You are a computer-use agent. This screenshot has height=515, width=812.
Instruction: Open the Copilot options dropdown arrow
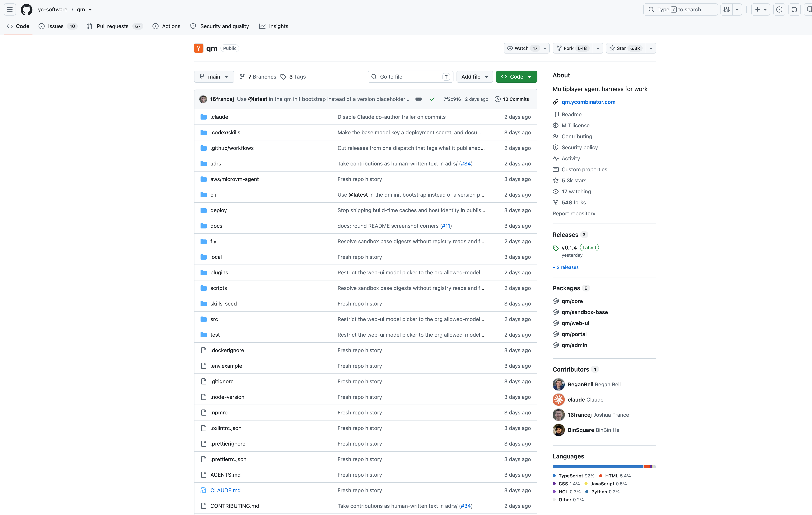click(x=738, y=9)
